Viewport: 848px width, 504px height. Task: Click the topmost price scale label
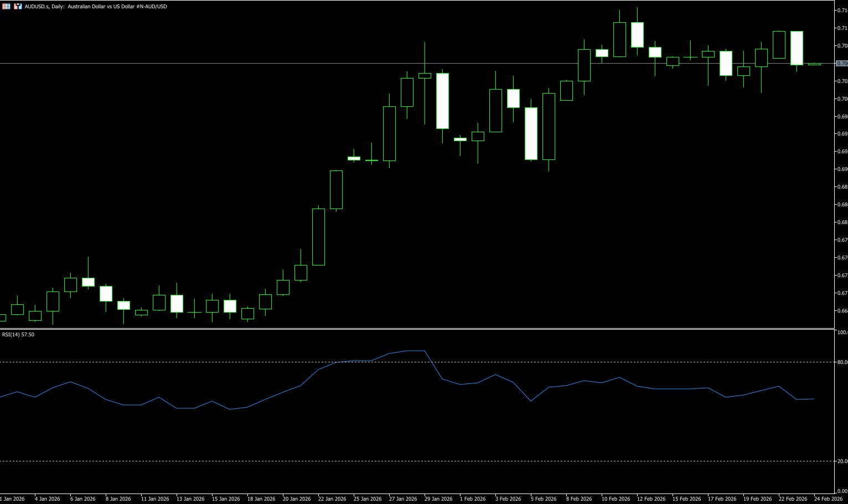[x=842, y=10]
